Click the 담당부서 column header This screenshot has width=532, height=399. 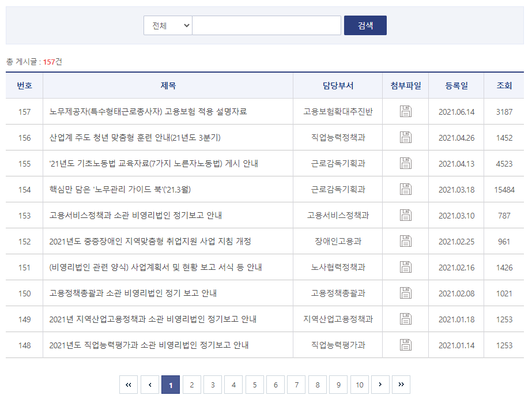(x=338, y=85)
